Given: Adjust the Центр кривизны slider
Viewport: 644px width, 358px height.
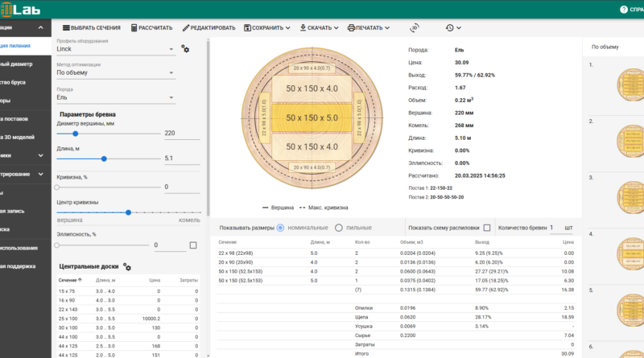Looking at the screenshot, I should pyautogui.click(x=129, y=212).
